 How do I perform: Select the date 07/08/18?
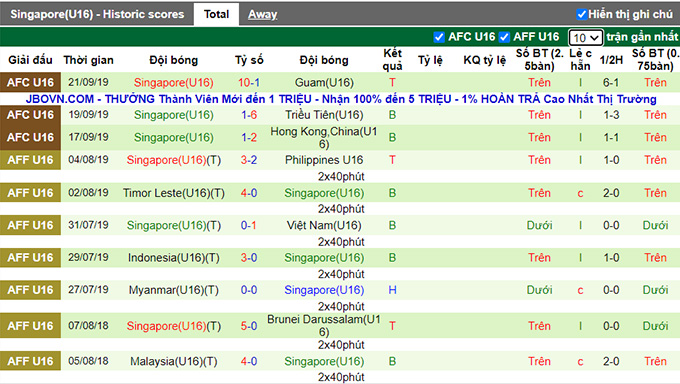point(88,325)
